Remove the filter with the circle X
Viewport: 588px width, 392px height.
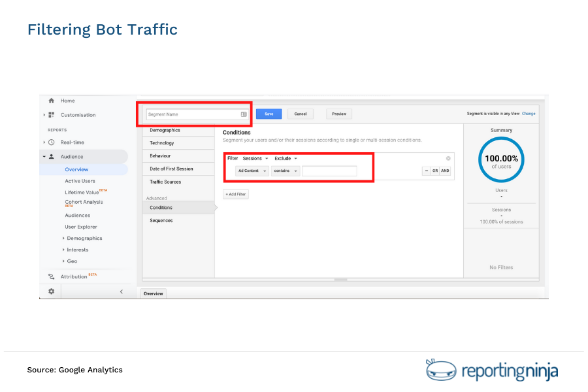448,158
